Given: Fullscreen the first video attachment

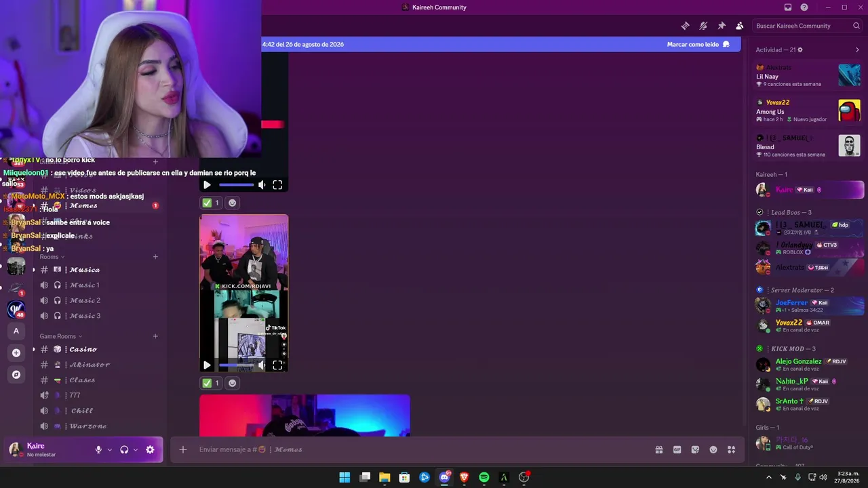Looking at the screenshot, I should [x=277, y=185].
